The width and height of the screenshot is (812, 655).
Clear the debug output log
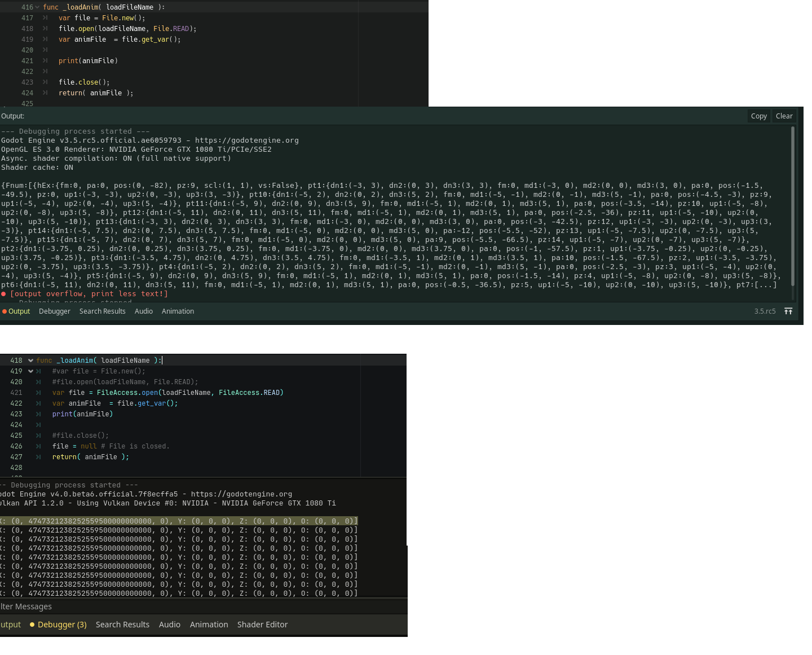pos(784,116)
